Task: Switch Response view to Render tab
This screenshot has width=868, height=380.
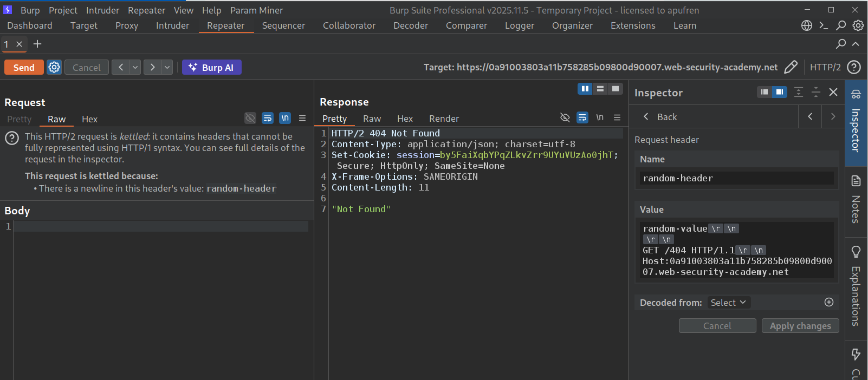Action: click(444, 119)
